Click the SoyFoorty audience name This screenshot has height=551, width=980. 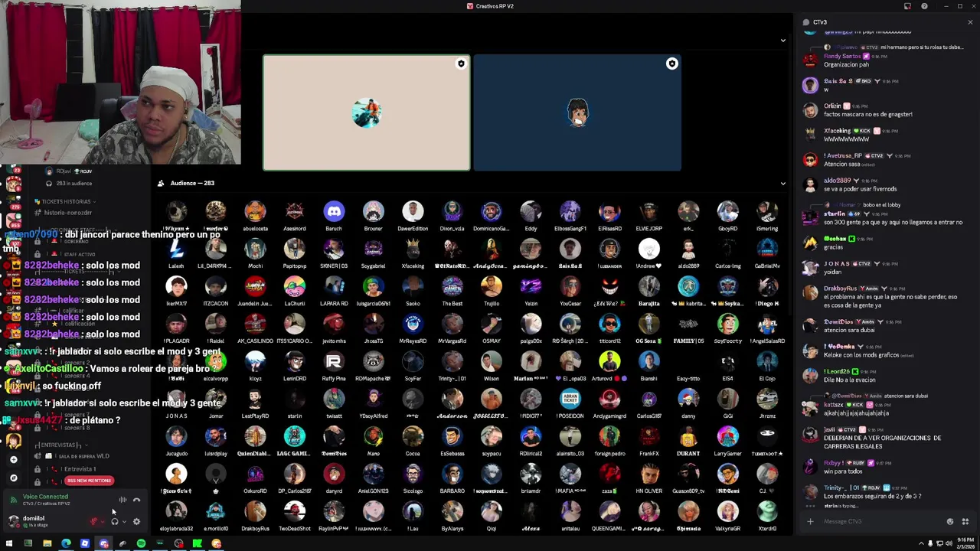coord(727,341)
